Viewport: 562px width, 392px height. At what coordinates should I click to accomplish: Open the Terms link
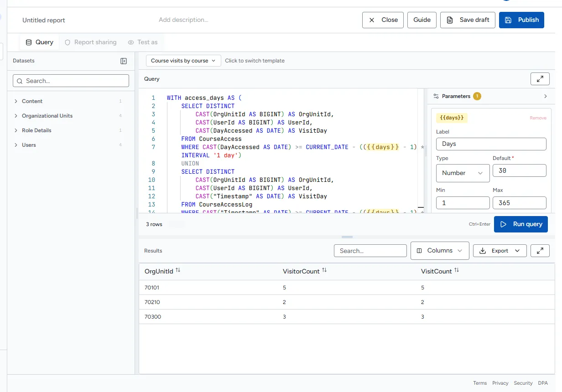pos(480,383)
